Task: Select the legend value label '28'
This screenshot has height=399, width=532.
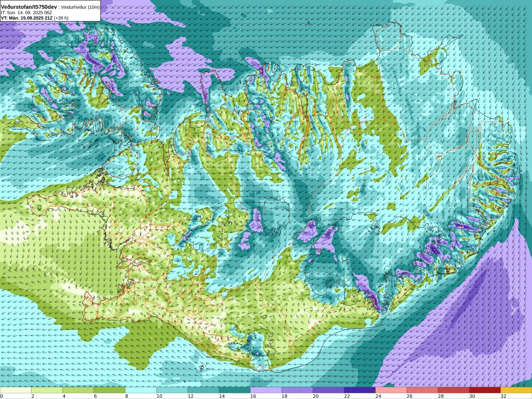Action: pyautogui.click(x=441, y=396)
